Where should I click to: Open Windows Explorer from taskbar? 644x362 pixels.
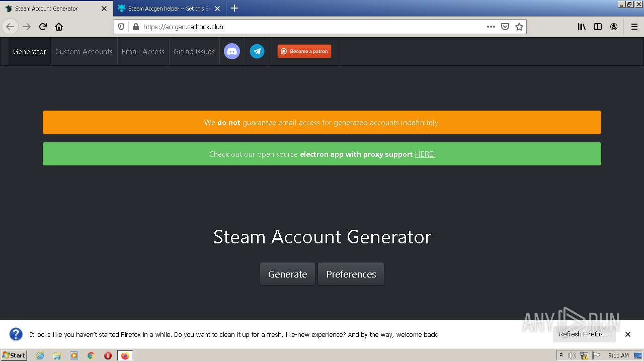(x=57, y=355)
